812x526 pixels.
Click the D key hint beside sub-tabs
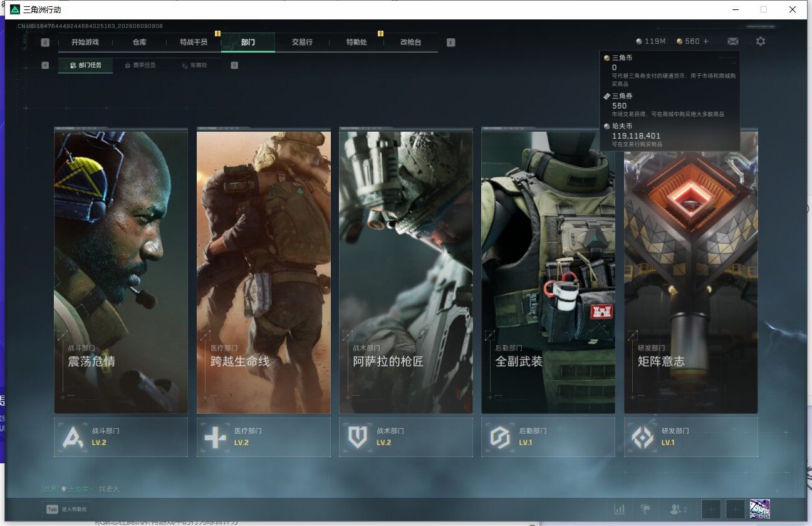(234, 65)
